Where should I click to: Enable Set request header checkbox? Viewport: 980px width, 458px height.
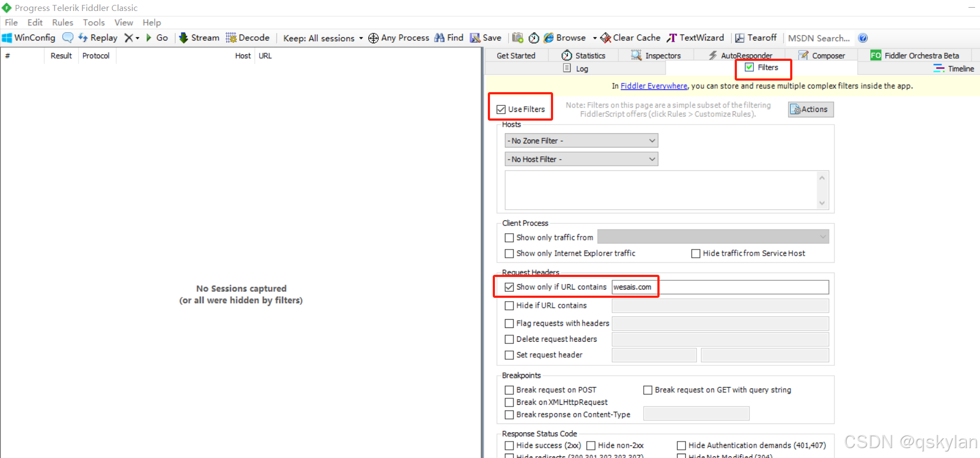509,355
